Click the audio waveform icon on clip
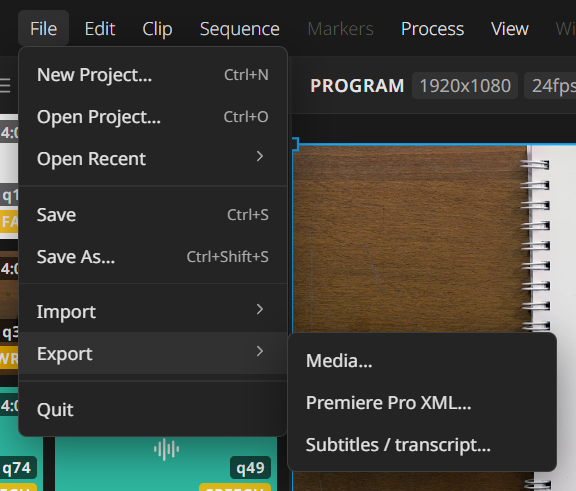The height and width of the screenshot is (491, 576). (x=166, y=449)
